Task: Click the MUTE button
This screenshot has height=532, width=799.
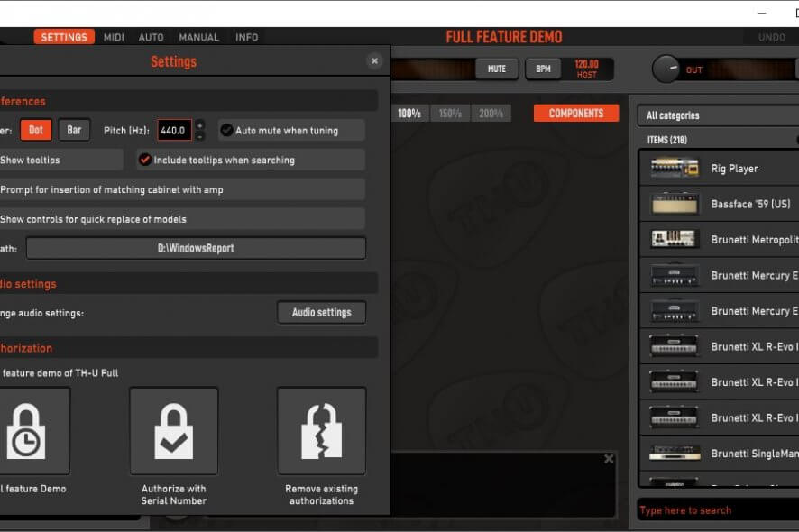Action: click(497, 69)
